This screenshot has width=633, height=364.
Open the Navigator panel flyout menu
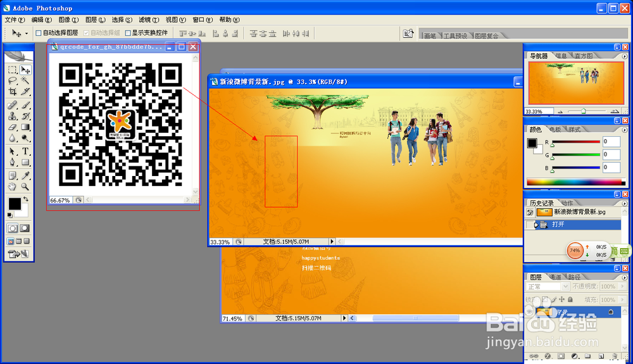click(625, 56)
